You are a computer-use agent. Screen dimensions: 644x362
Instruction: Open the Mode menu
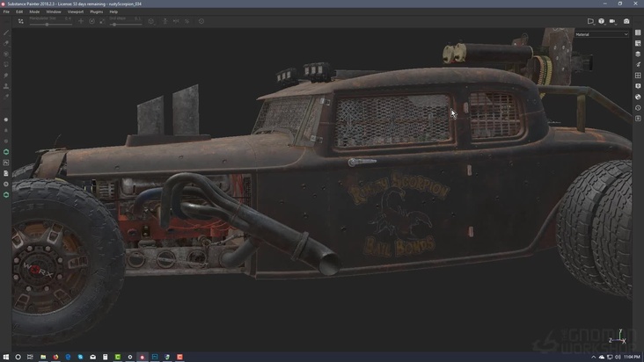click(34, 12)
